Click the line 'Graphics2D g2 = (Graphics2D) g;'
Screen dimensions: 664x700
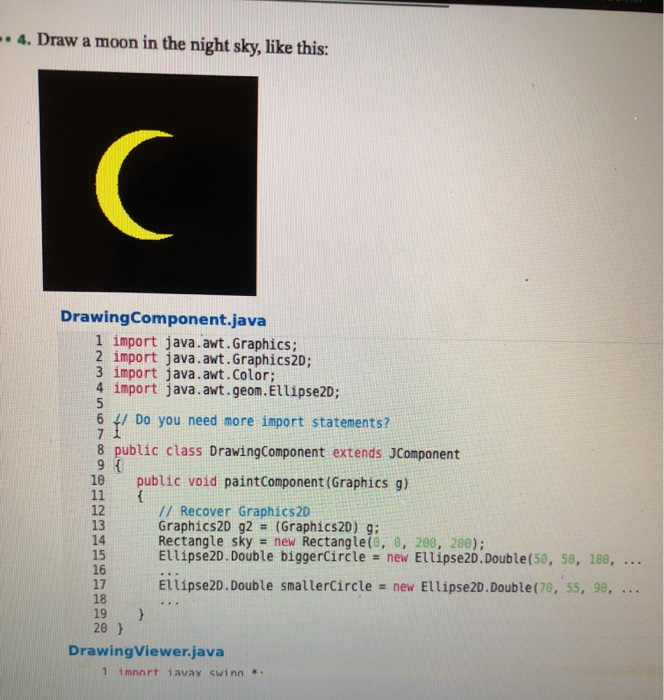(269, 527)
